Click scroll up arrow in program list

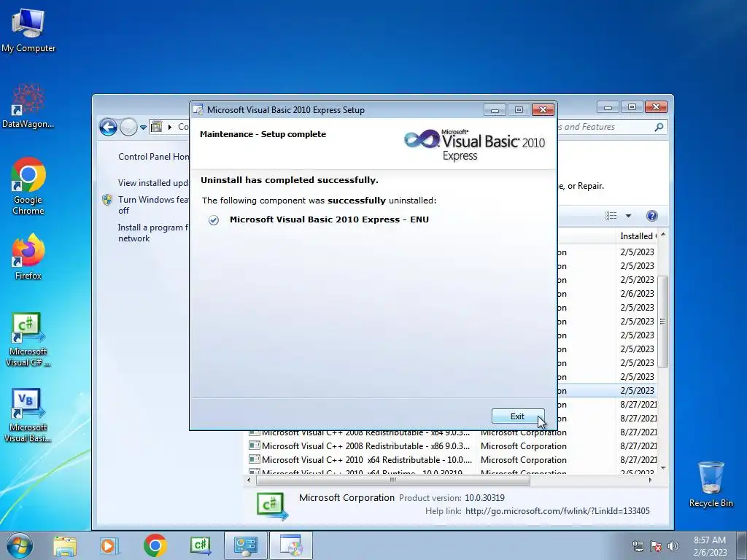662,235
